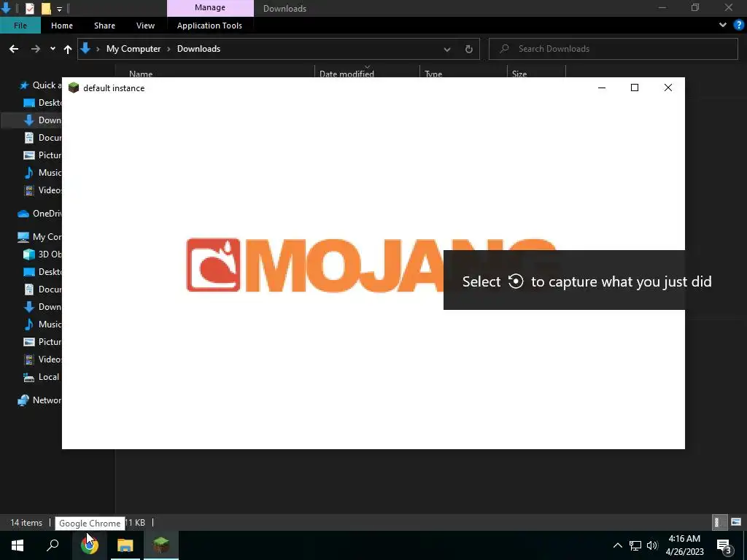Screen dimensions: 747x560
Task: Open the Windows Start menu
Action: click(18, 545)
